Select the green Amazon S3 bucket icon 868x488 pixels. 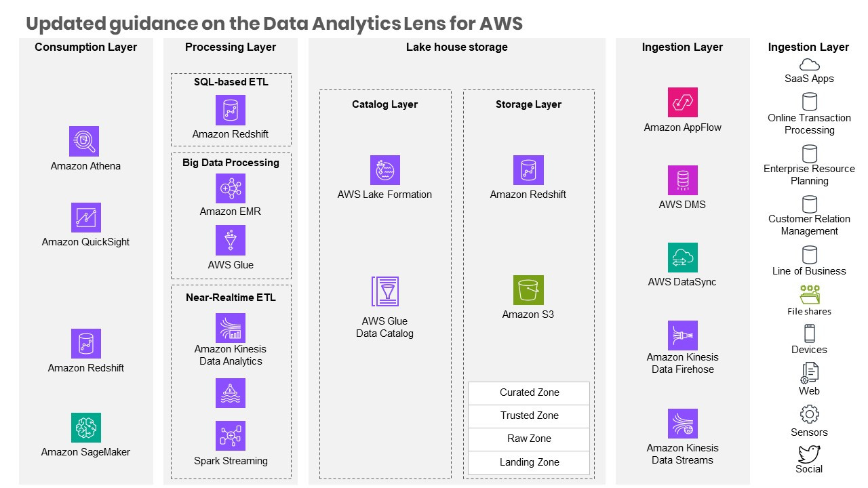[528, 290]
